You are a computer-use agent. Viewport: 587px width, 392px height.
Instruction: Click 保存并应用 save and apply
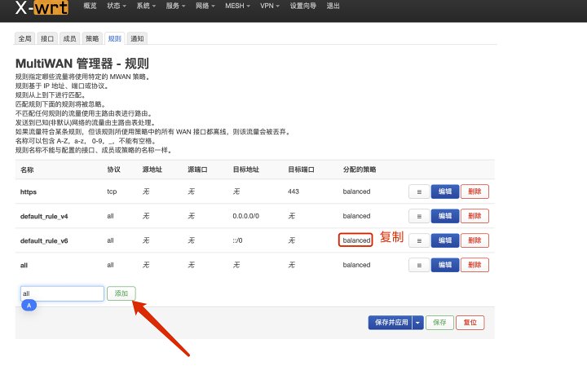pyautogui.click(x=391, y=323)
